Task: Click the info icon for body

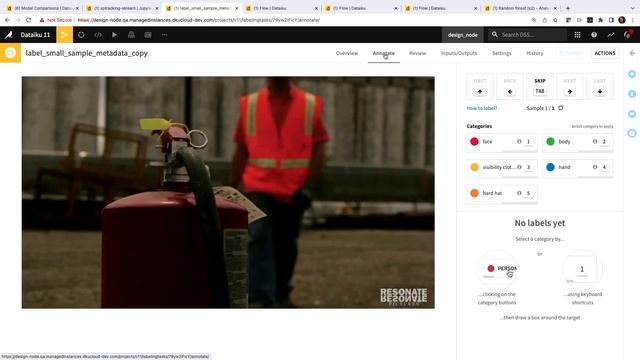Action: [595, 142]
